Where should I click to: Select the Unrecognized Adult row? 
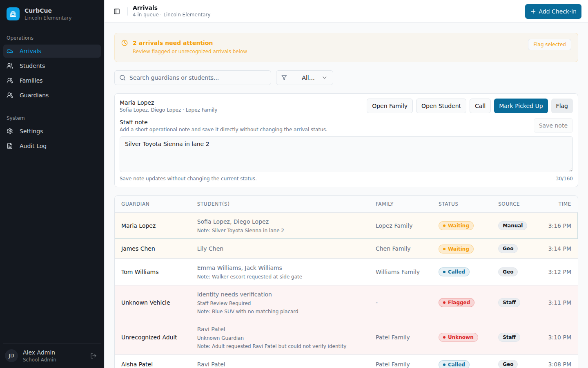click(x=346, y=337)
